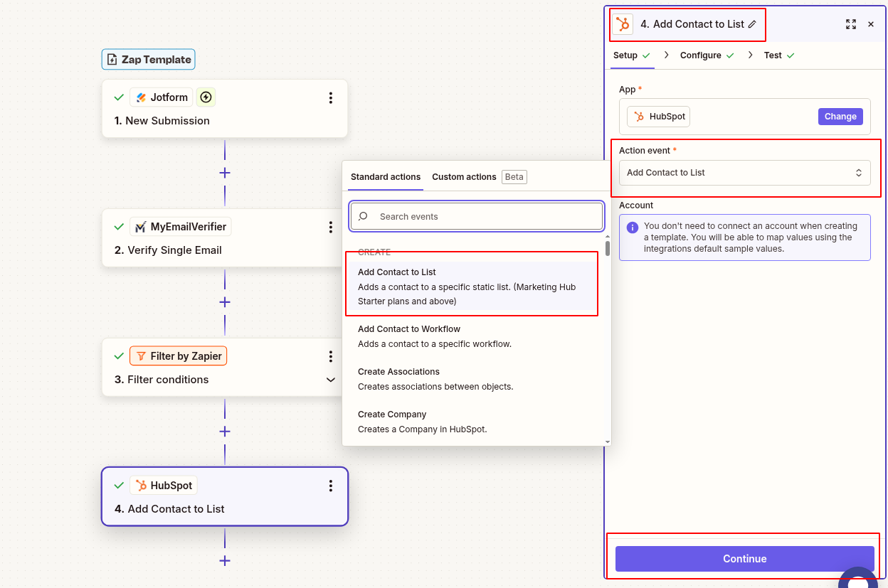Open the three-dot menu on the Jotform step
Screen dimensions: 888x588
330,97
